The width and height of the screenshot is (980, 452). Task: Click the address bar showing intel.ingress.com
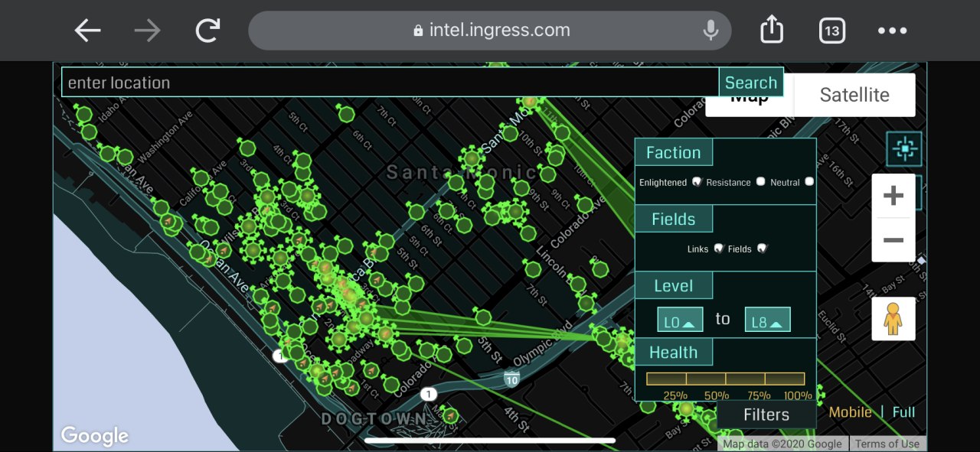point(490,31)
